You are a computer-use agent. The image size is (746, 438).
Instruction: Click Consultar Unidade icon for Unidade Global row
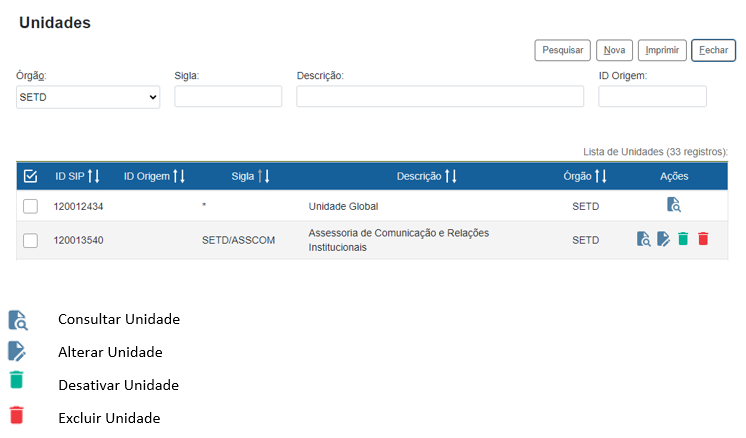coord(674,206)
